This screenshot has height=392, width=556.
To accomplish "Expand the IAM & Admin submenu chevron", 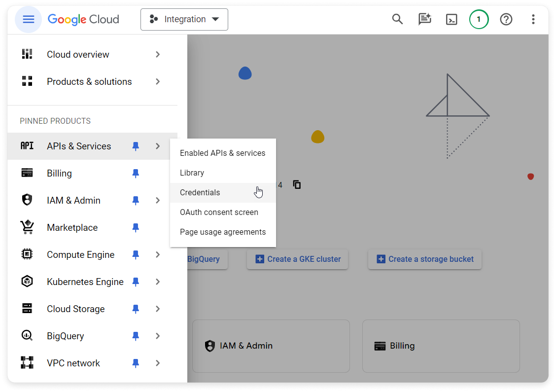I will coord(158,200).
